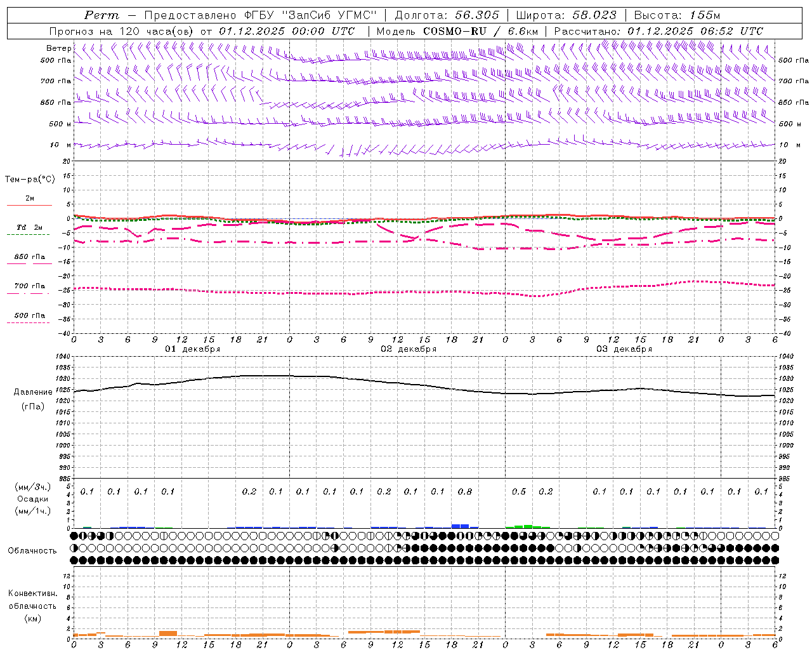This screenshot has width=812, height=650.
Task: Select the 'Модель COSMO-RU / 6.6км' label
Action: tap(457, 31)
